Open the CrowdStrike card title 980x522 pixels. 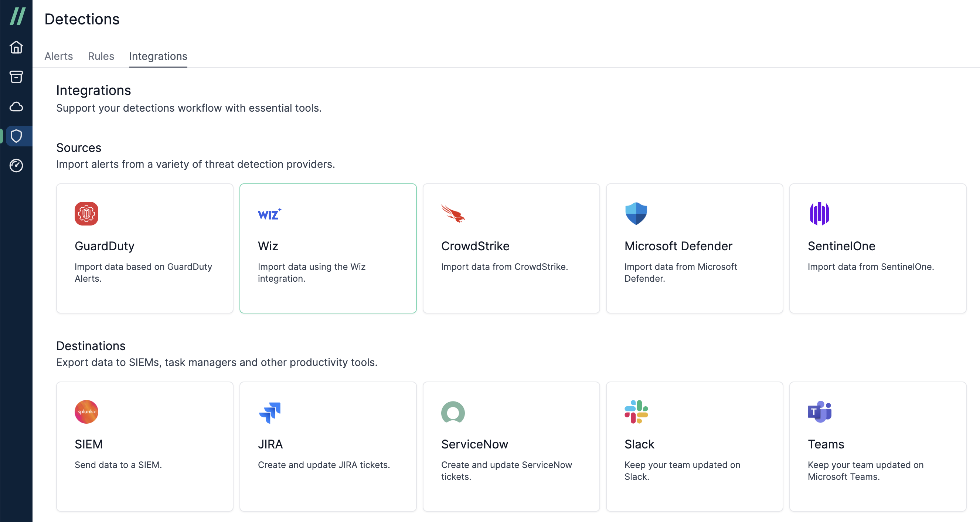(x=475, y=246)
